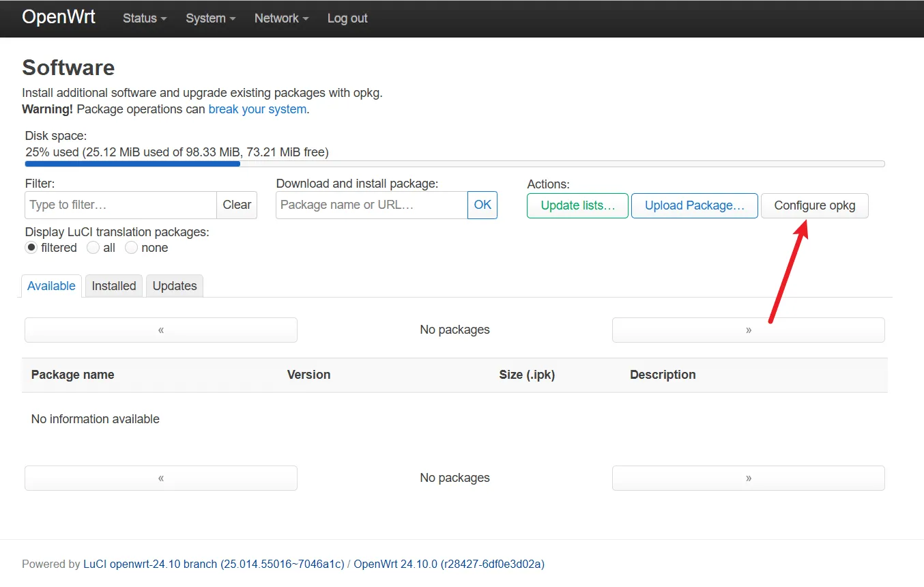Open the Network dropdown menu
The image size is (924, 587).
click(x=281, y=18)
